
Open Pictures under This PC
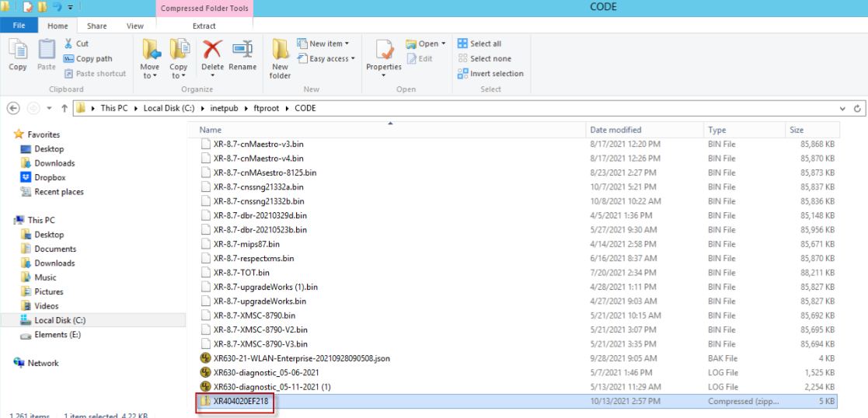pos(49,291)
